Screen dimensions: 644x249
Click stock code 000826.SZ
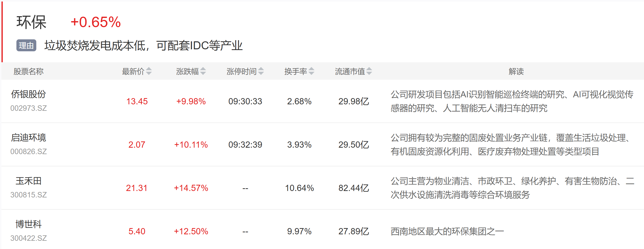pyautogui.click(x=29, y=151)
